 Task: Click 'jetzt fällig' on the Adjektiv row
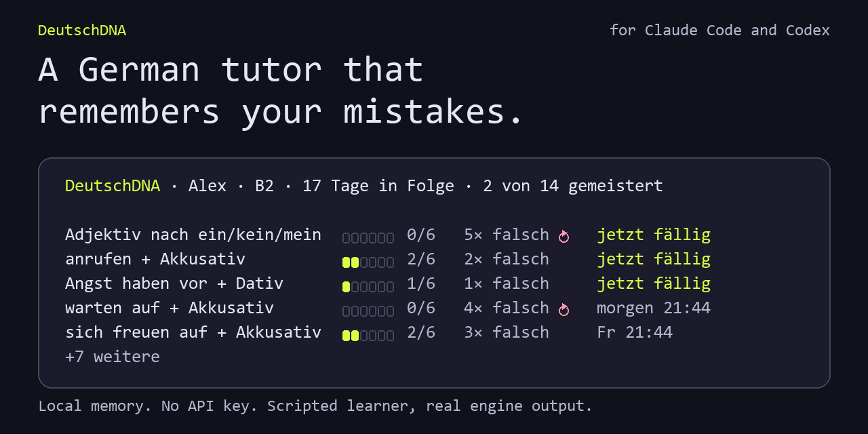tap(654, 235)
